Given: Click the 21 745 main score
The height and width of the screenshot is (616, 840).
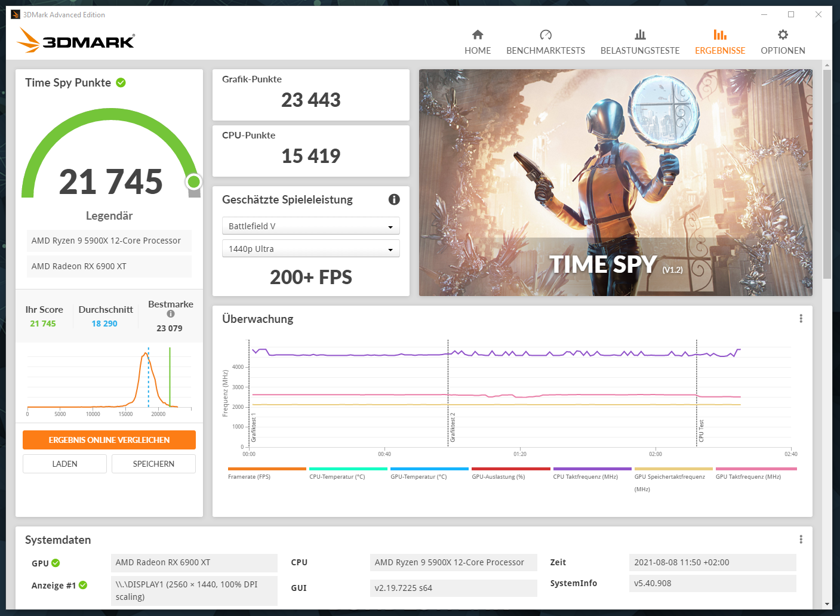Looking at the screenshot, I should (111, 181).
